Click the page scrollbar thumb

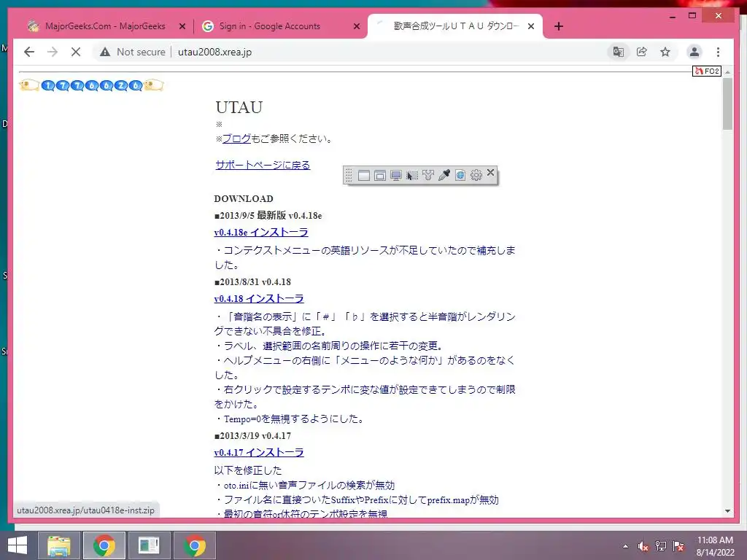click(727, 104)
